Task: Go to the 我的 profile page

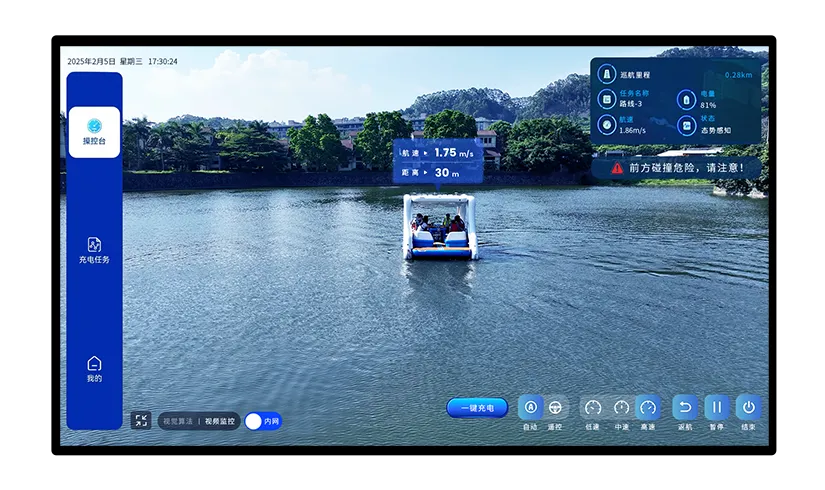Action: coord(94,369)
